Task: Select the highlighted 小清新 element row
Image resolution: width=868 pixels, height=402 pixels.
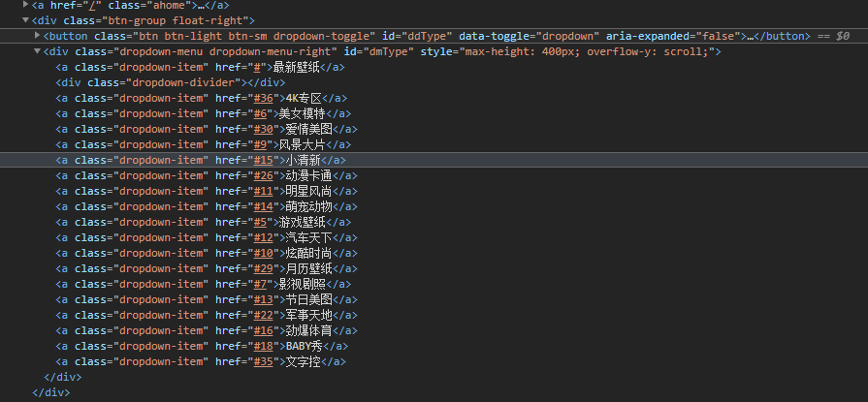Action: pos(434,161)
